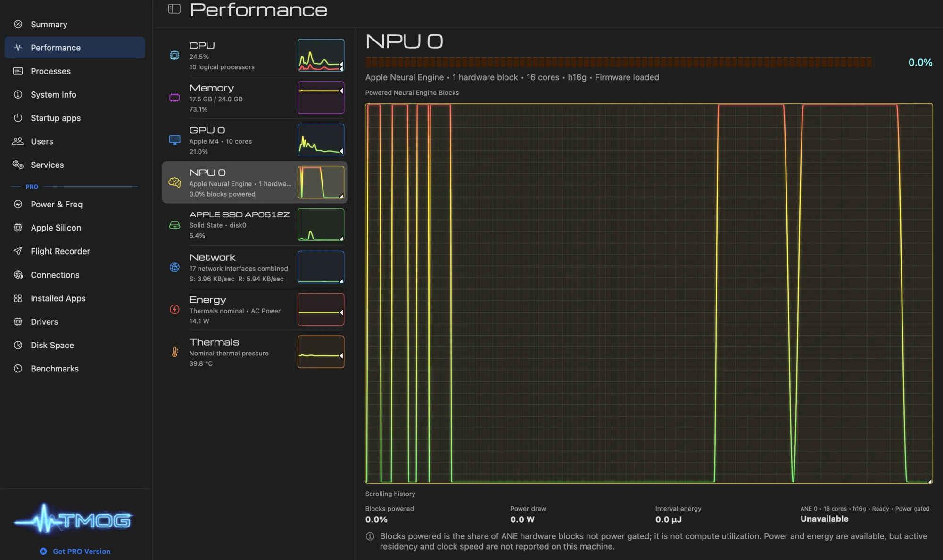Open the Services page
Screen dimensions: 943x560
[74, 165]
